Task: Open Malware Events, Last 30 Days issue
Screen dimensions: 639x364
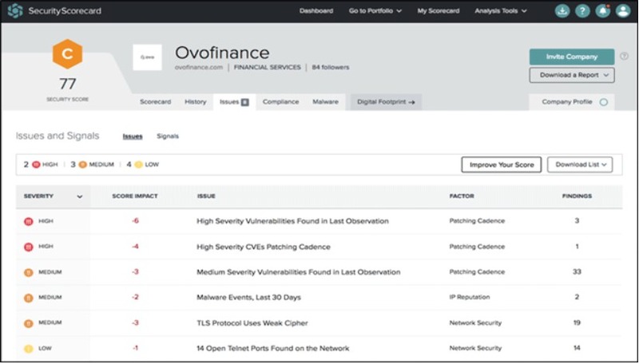Action: pos(248,298)
